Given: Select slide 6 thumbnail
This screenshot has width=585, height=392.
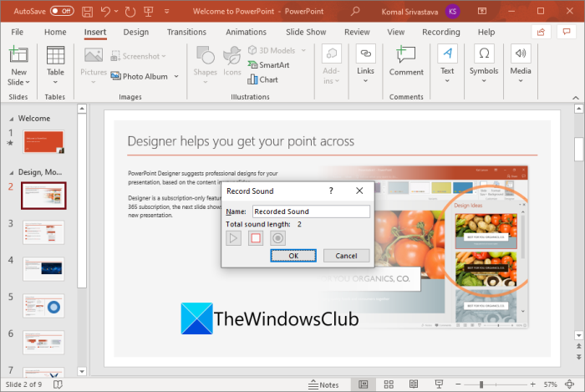Looking at the screenshot, I should (x=43, y=343).
